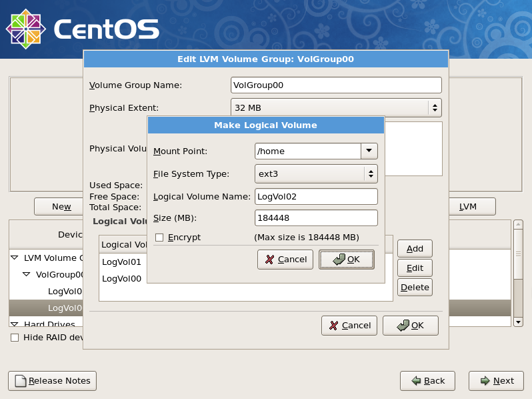
Task: Click the CentOS logo icon
Action: tap(26, 29)
